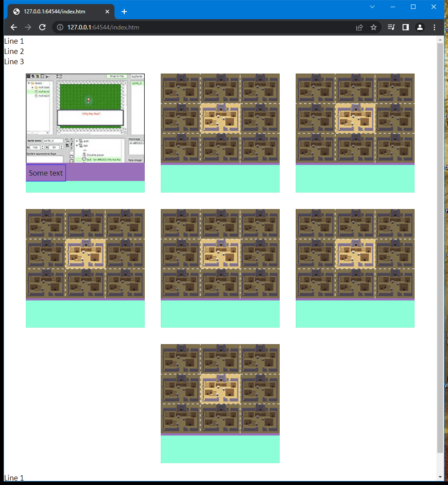Close the index.htm tab
Viewport: 448px width, 485px height.
pos(107,12)
